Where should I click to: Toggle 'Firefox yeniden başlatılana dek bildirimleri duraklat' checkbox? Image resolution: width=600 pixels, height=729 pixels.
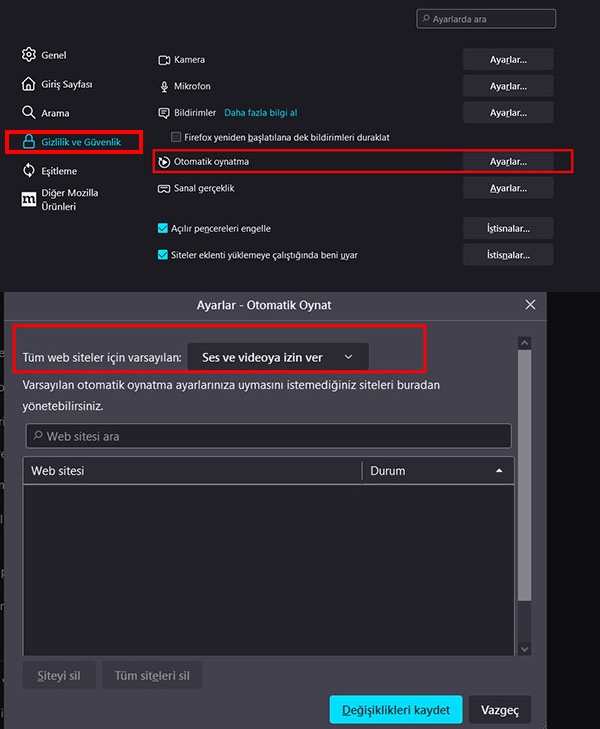[x=176, y=137]
